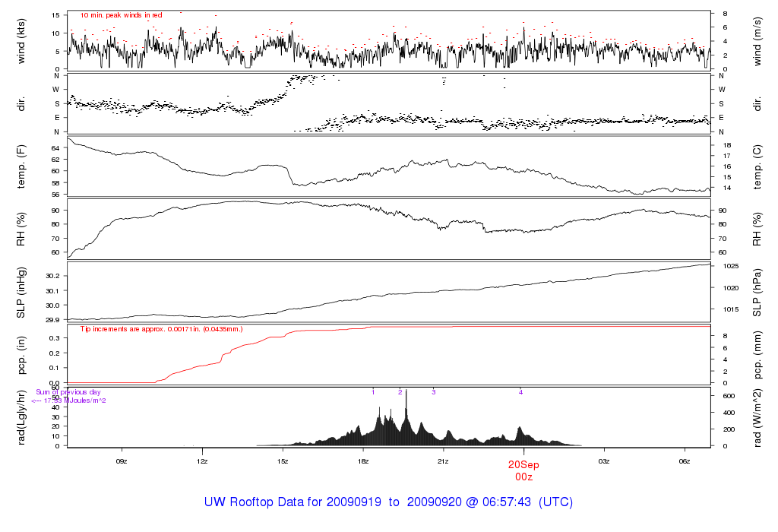Click radiation marker number 4
778x532 pixels.
coord(520,392)
